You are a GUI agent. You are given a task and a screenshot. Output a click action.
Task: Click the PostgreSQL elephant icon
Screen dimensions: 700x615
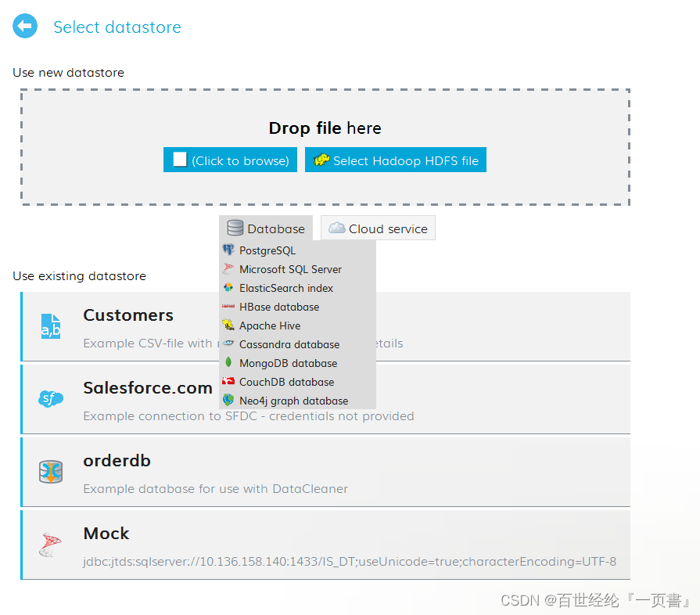coord(228,250)
